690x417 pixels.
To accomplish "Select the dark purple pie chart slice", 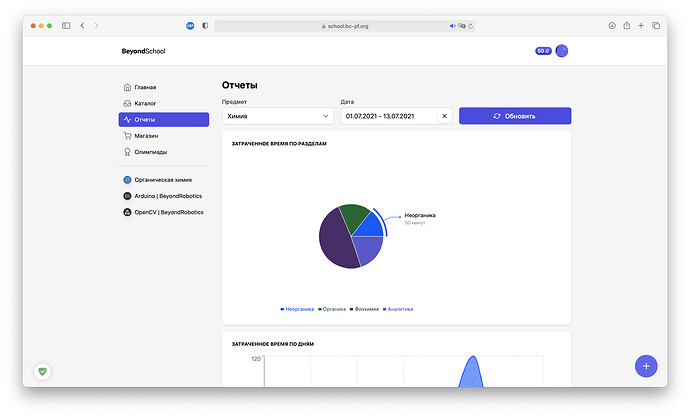I will pos(333,245).
